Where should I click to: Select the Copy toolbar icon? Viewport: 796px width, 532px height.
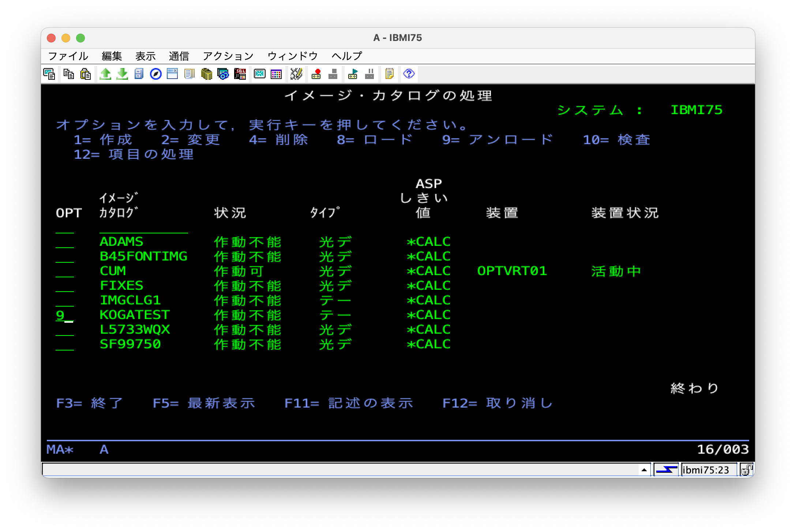click(69, 74)
